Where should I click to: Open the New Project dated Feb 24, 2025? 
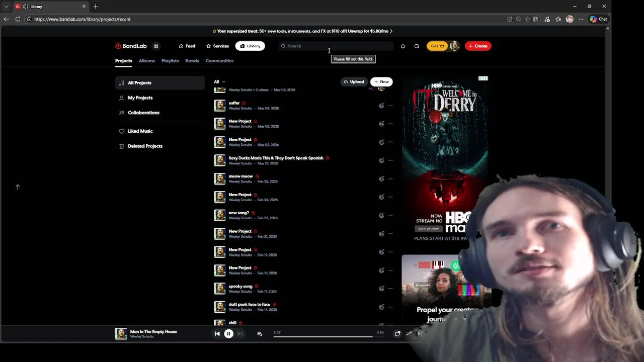pos(240,195)
